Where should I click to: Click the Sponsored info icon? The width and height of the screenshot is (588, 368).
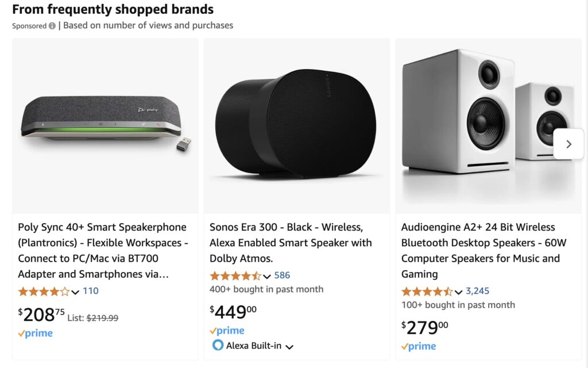click(52, 26)
